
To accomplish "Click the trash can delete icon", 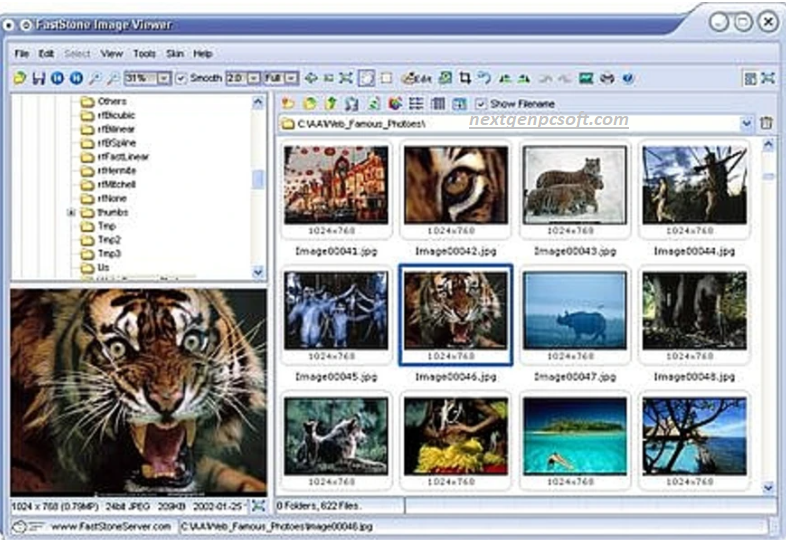I will 767,123.
